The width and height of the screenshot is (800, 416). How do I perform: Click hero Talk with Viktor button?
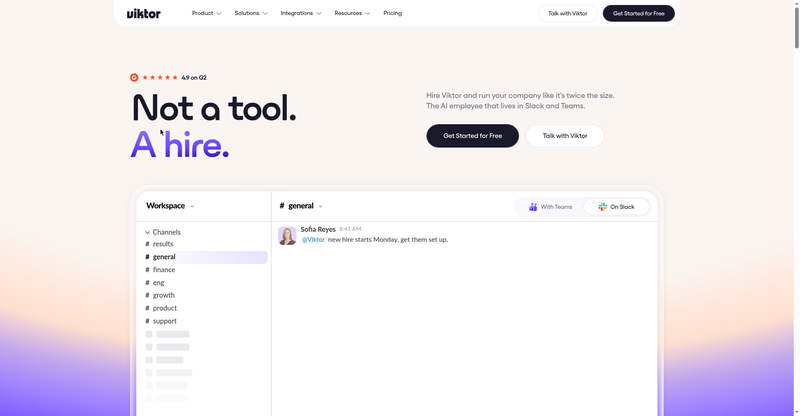tap(565, 136)
